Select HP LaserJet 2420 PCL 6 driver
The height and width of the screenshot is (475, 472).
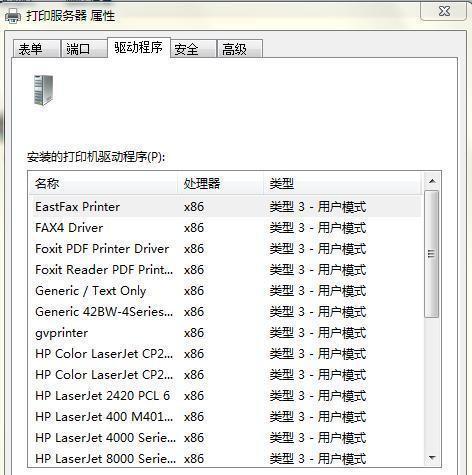225,396
